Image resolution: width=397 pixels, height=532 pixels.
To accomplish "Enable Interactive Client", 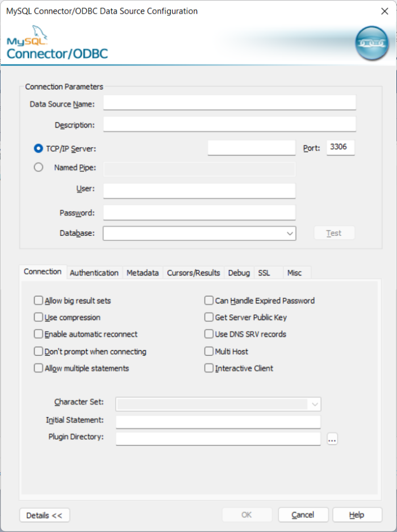I will click(208, 368).
